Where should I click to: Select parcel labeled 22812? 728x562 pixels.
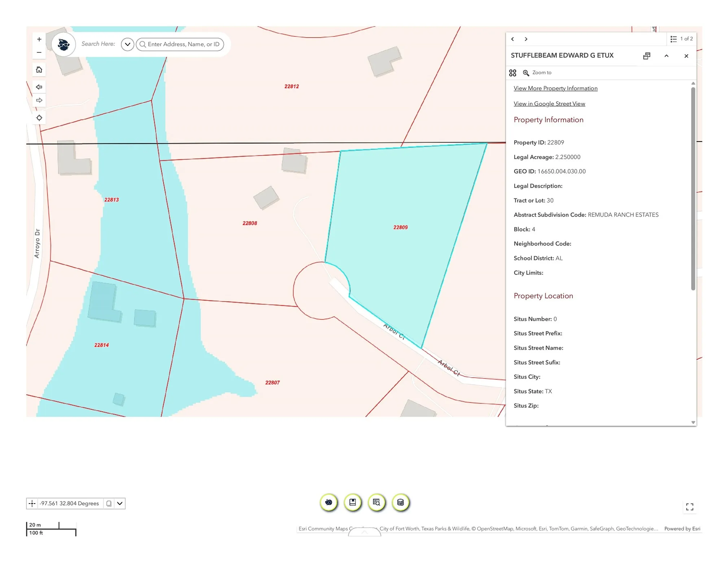(x=291, y=87)
